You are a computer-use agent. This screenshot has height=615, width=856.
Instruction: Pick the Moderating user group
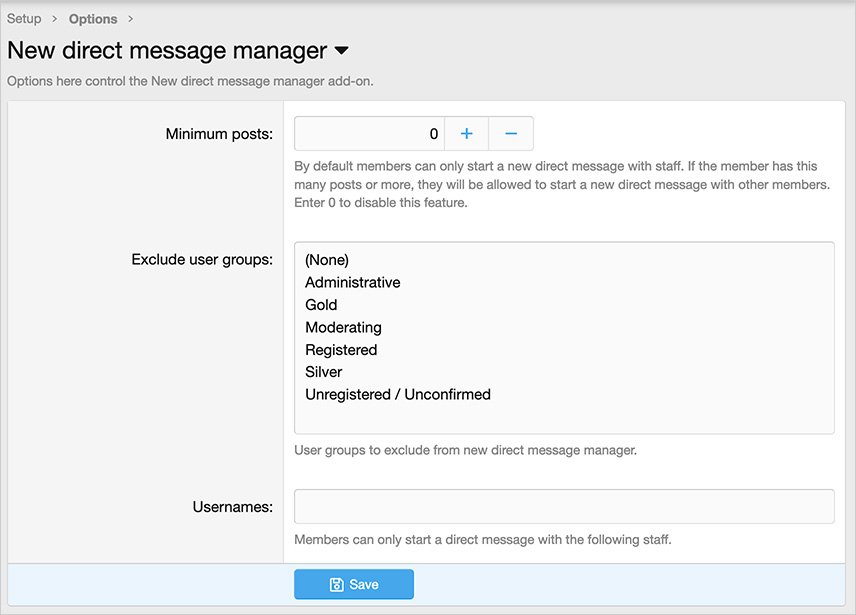coord(343,327)
